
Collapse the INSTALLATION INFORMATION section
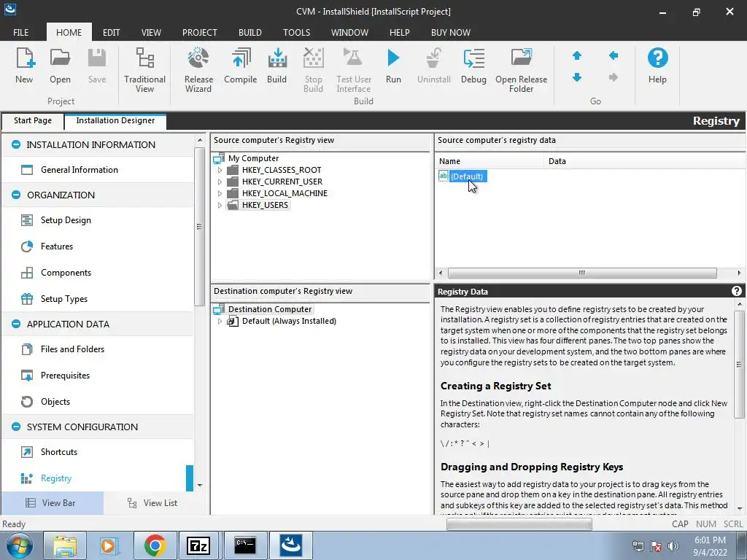tap(16, 144)
